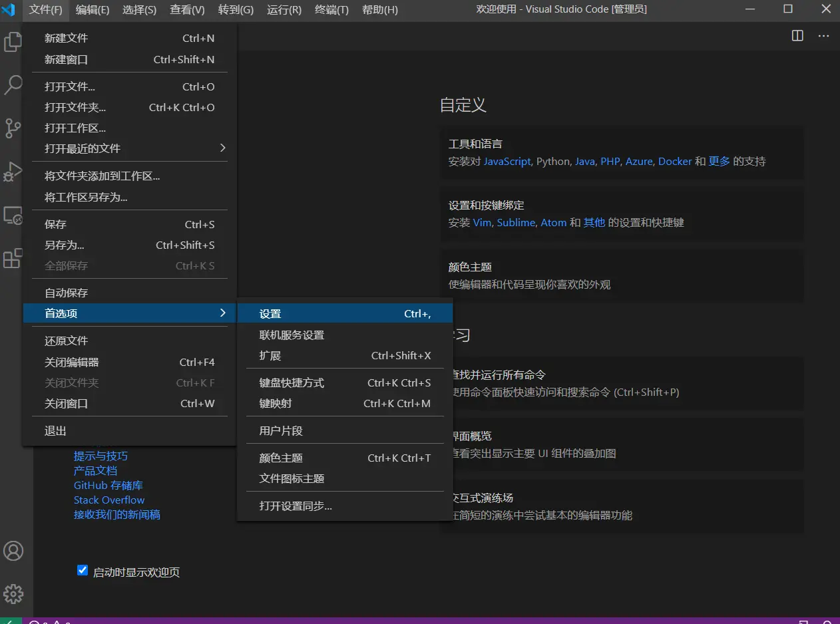Image resolution: width=840 pixels, height=624 pixels.
Task: Click the PHP link
Action: pyautogui.click(x=610, y=162)
